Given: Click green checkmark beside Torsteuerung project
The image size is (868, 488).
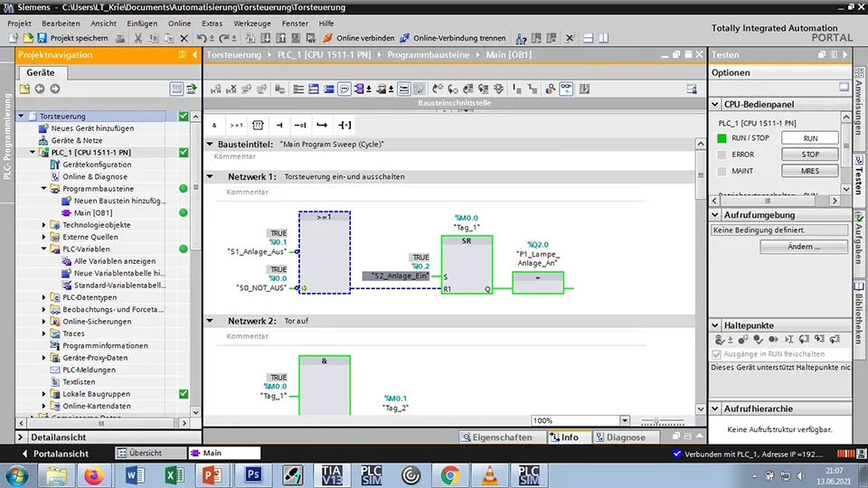Looking at the screenshot, I should click(184, 117).
